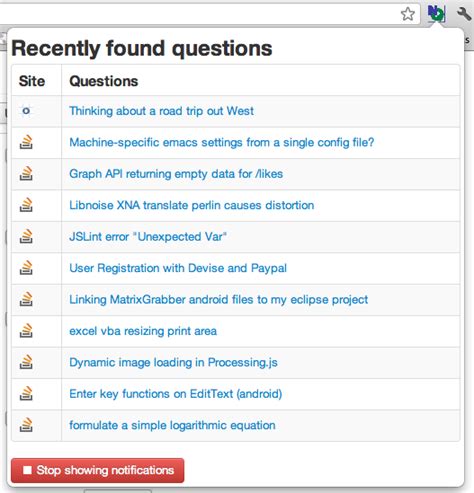The image size is (474, 493).
Task: Open the JSLint error Unexpected Var question
Action: coord(148,237)
